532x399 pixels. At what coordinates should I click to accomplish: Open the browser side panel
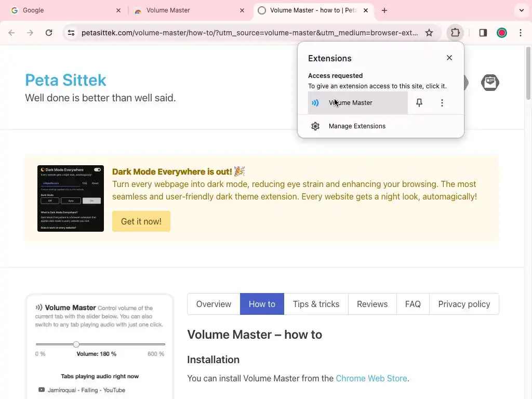pos(483,33)
